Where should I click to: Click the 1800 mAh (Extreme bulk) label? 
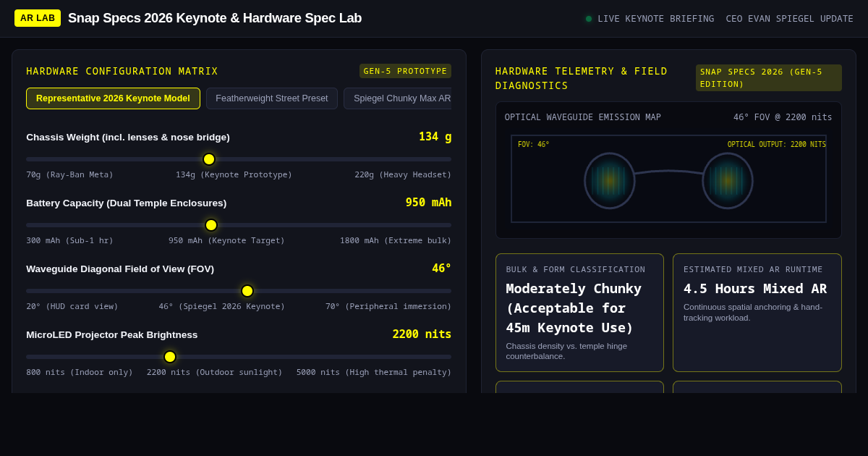click(x=396, y=241)
